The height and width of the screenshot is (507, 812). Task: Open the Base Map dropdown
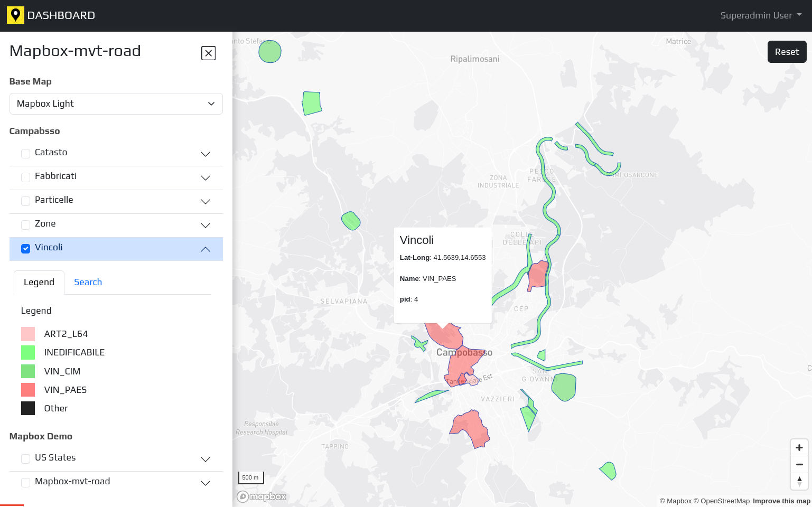(116, 104)
